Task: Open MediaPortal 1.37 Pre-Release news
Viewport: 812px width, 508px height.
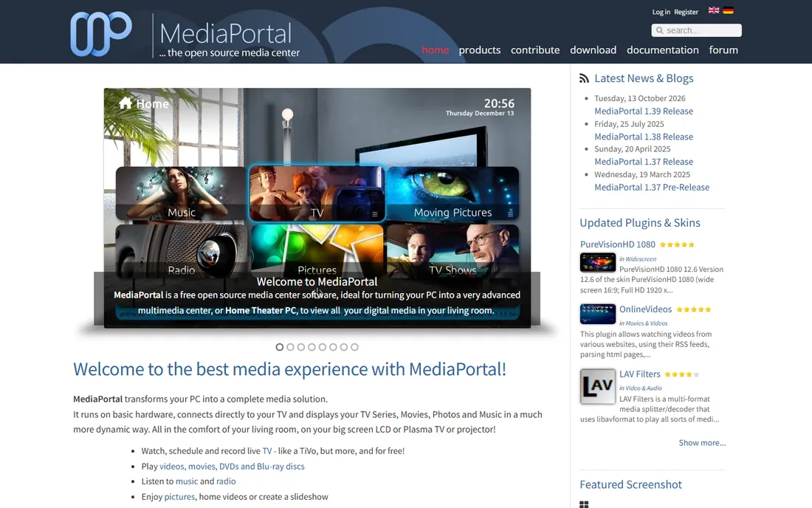Action: click(652, 187)
